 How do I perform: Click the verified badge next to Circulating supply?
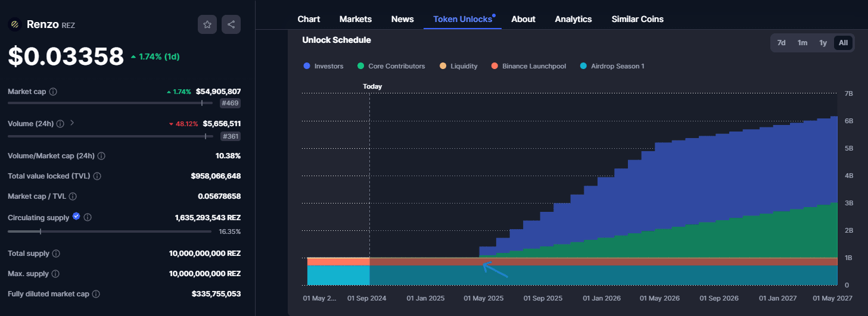(x=76, y=217)
